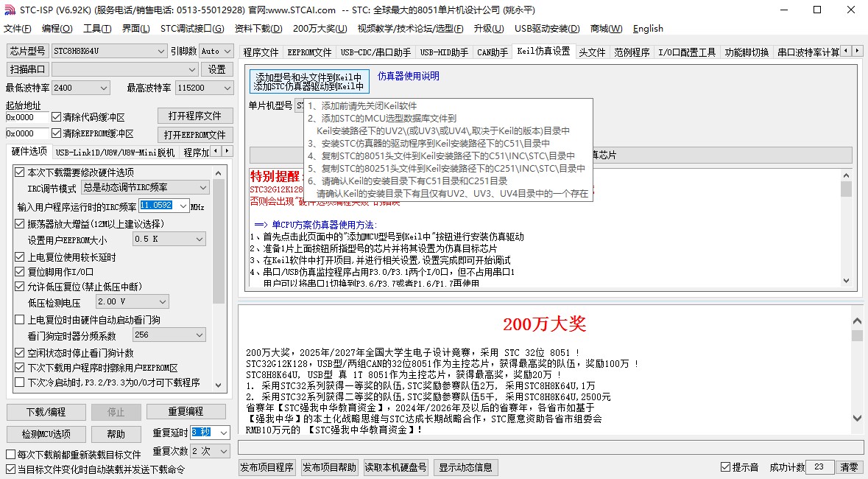
Task: Click scroll-up arrow of 200万大奖 info pane
Action: [x=857, y=321]
